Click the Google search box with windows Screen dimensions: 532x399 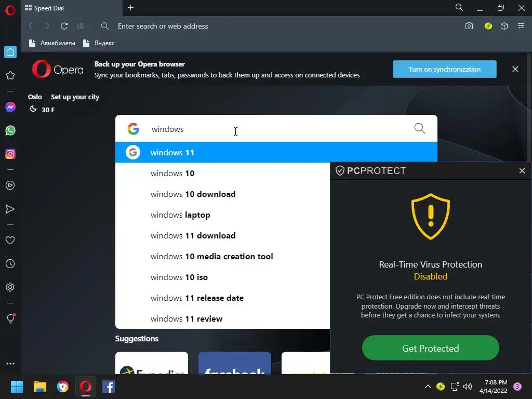point(276,129)
